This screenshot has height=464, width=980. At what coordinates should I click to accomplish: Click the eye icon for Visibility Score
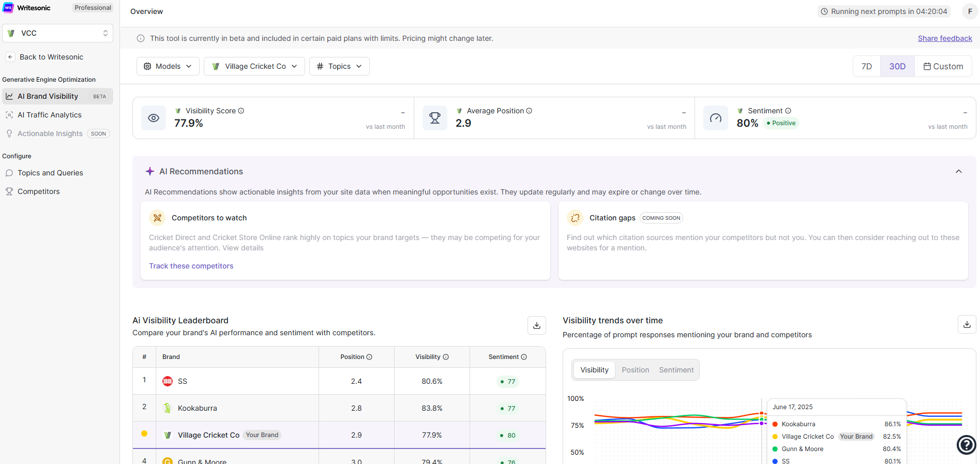(154, 118)
